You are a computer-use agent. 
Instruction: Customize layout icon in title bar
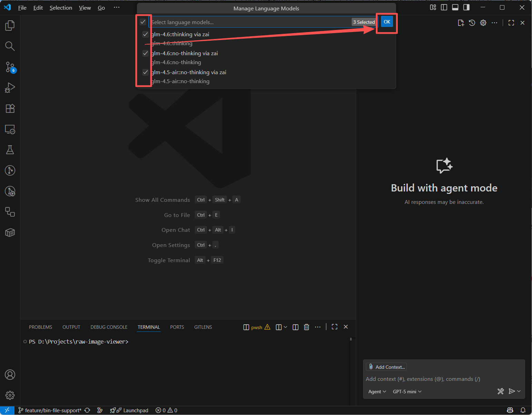point(433,7)
